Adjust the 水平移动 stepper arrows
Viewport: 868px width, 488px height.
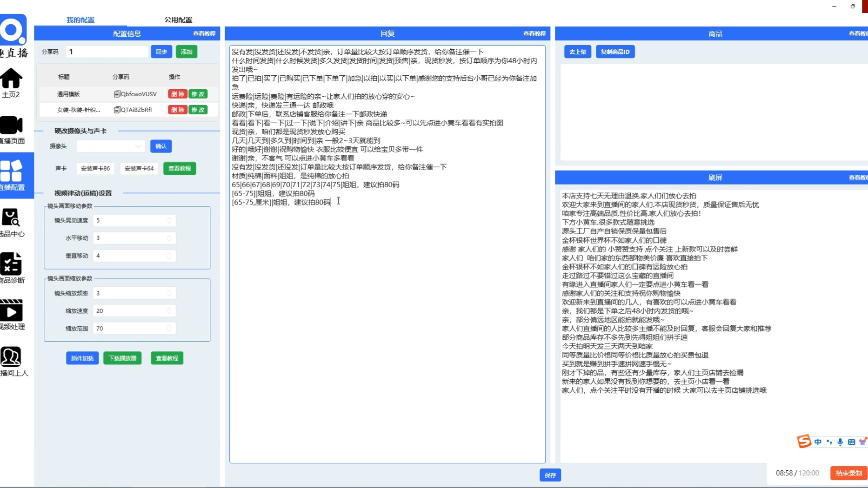pyautogui.click(x=169, y=238)
